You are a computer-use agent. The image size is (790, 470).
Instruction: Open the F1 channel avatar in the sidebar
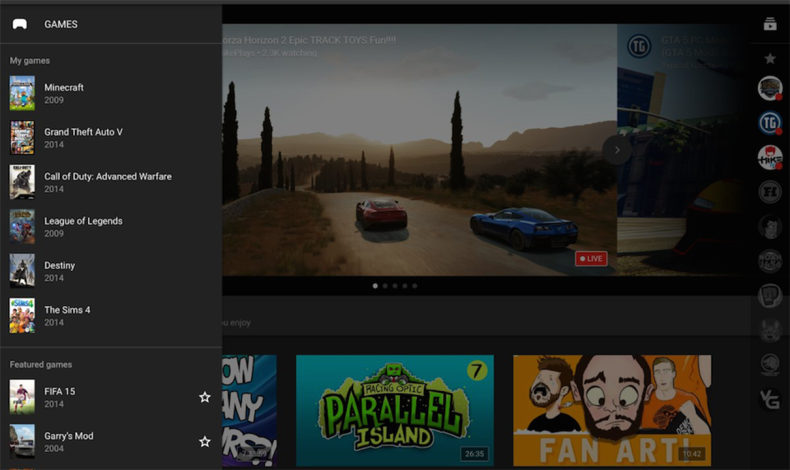[x=770, y=192]
